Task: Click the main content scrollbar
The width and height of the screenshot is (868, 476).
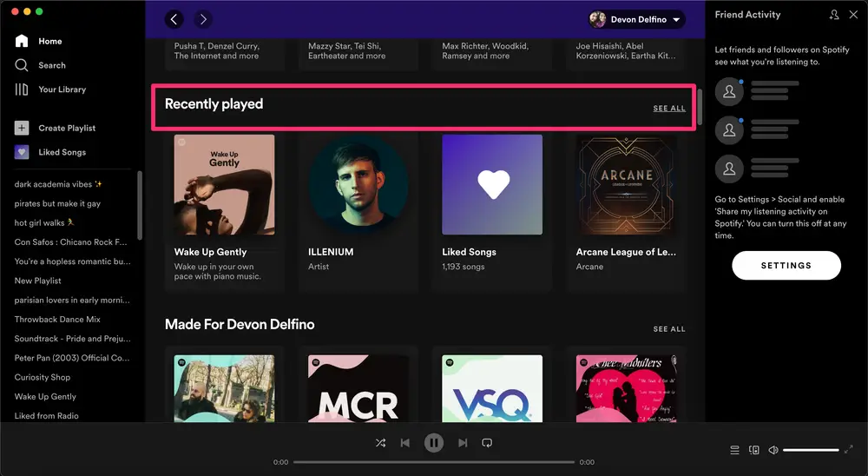Action: [700, 106]
